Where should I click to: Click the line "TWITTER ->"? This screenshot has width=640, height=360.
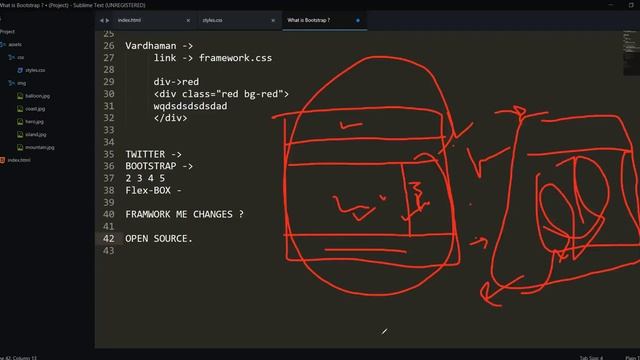(x=153, y=154)
